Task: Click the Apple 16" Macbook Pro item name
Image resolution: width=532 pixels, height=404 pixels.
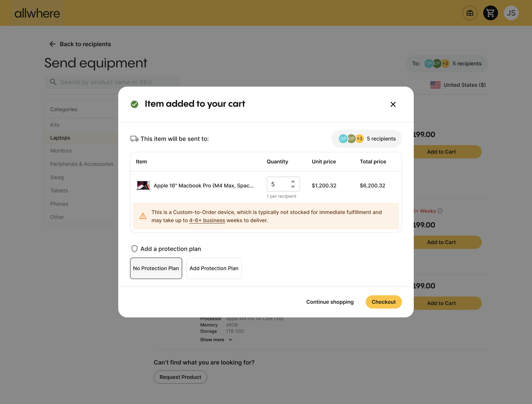Action: click(x=204, y=185)
